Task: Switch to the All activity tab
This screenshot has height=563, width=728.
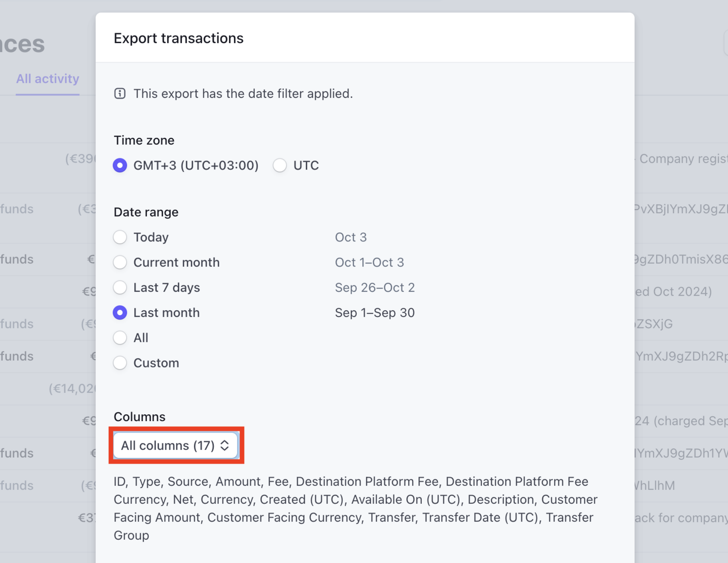Action: (47, 78)
